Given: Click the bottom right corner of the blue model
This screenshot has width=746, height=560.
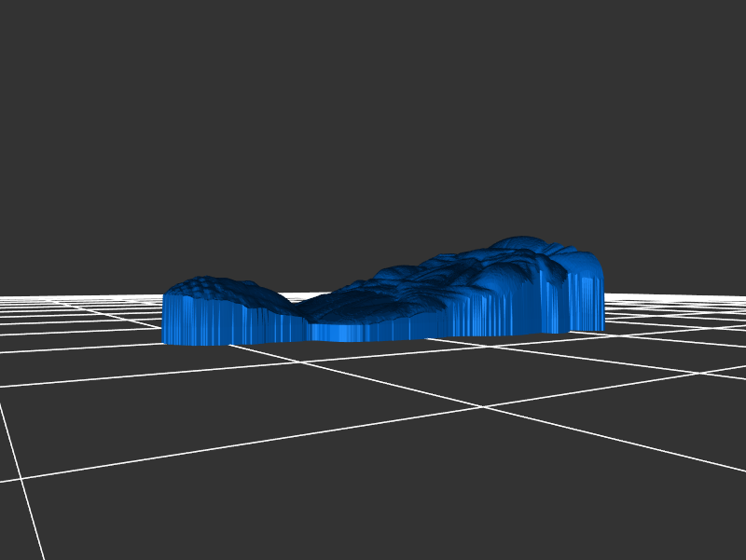Looking at the screenshot, I should 601,328.
